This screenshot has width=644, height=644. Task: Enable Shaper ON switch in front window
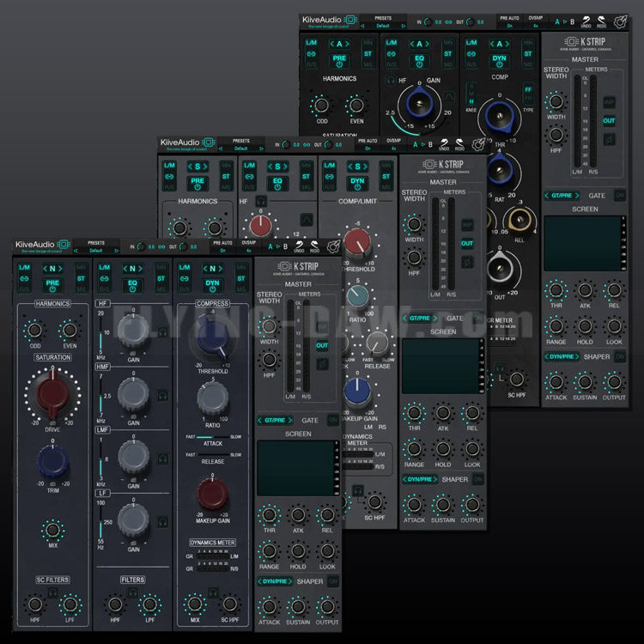[333, 581]
